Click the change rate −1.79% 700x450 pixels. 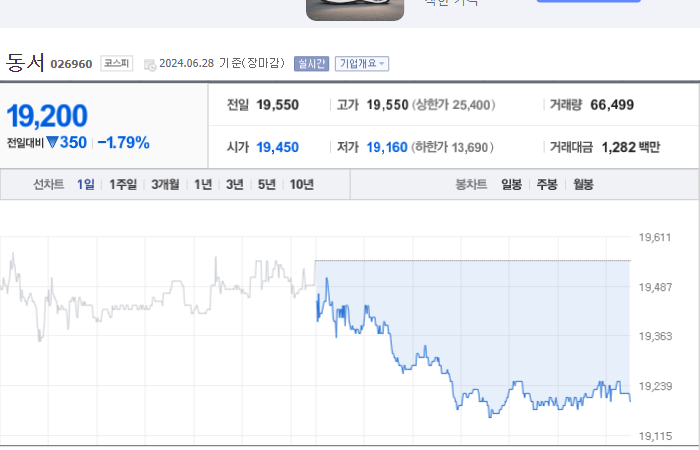(123, 143)
